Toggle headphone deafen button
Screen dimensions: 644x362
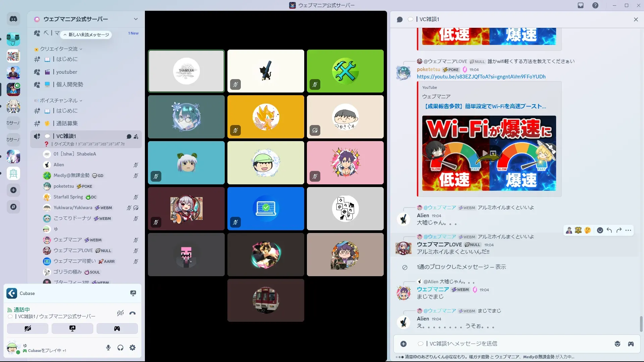pyautogui.click(x=120, y=348)
